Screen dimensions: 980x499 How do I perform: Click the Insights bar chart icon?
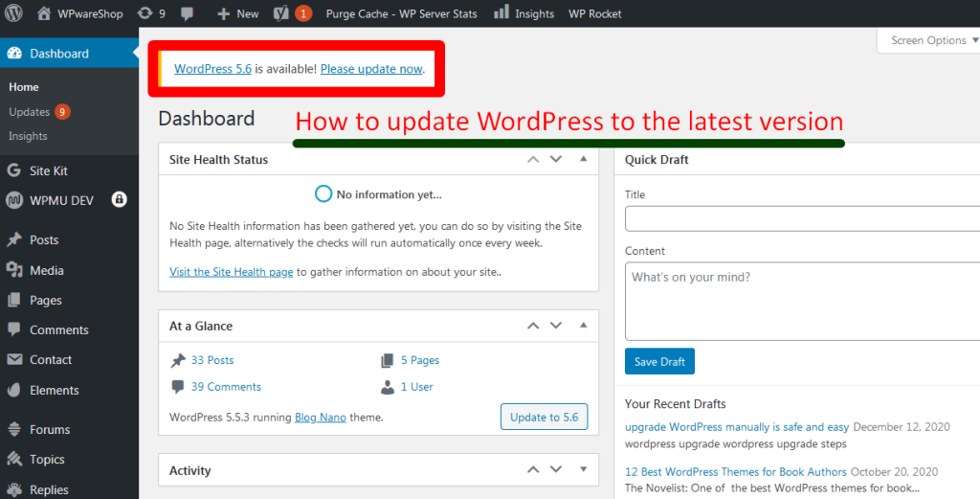[x=501, y=11]
